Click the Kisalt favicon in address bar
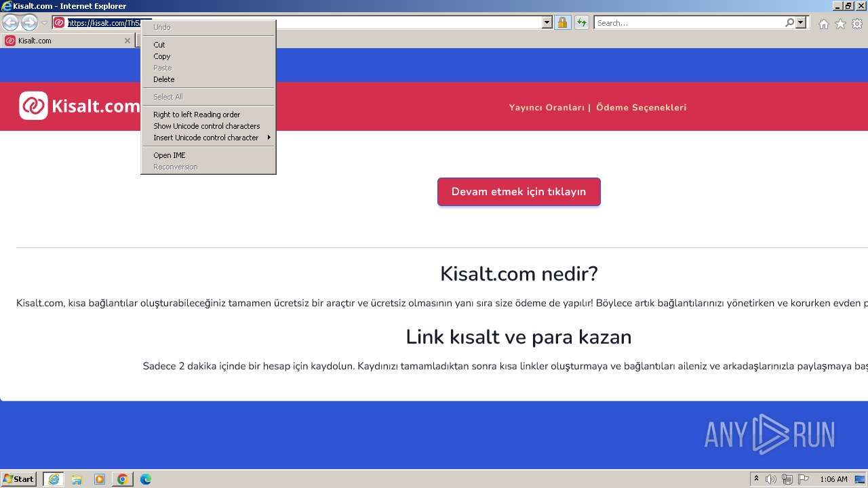 (59, 22)
